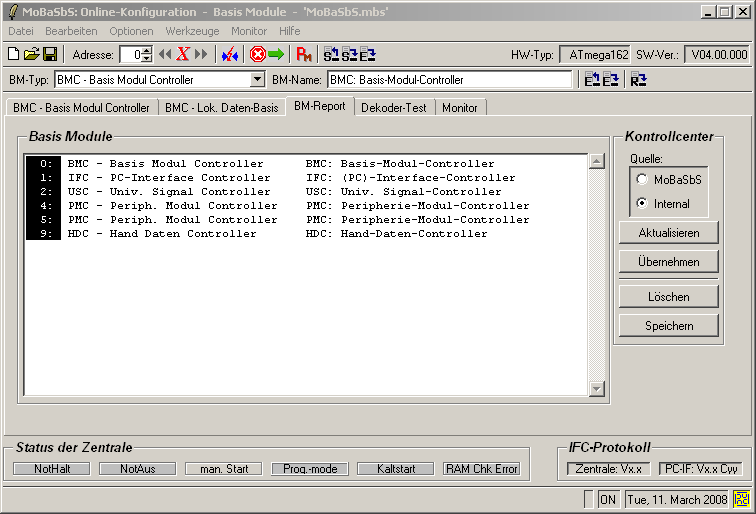Viewport: 756px width, 514px height.
Task: Click the open folder icon
Action: [31, 55]
